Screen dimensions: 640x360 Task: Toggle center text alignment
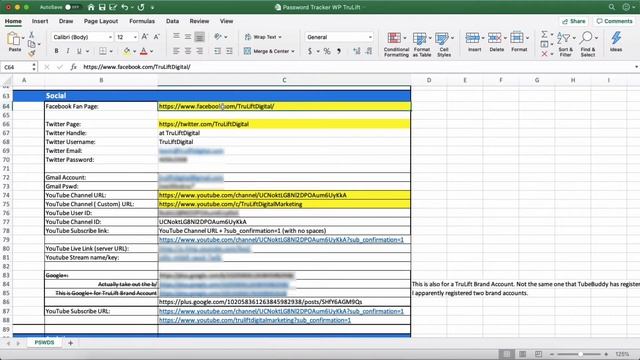pyautogui.click(x=188, y=51)
